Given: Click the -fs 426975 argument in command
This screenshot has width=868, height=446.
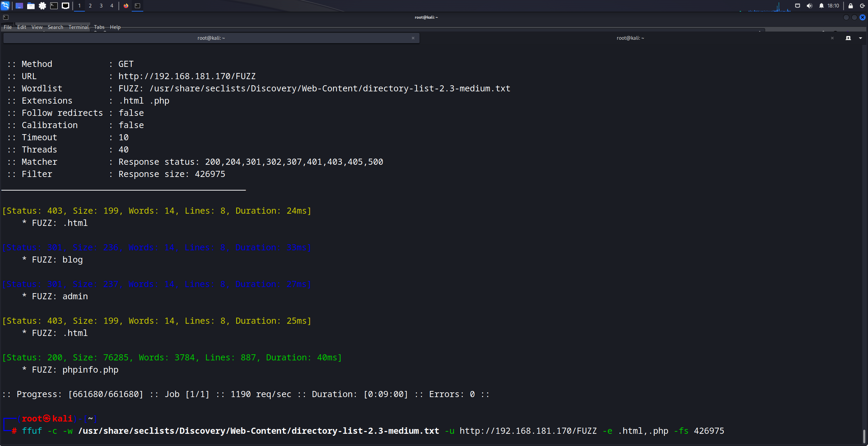Looking at the screenshot, I should tap(699, 431).
